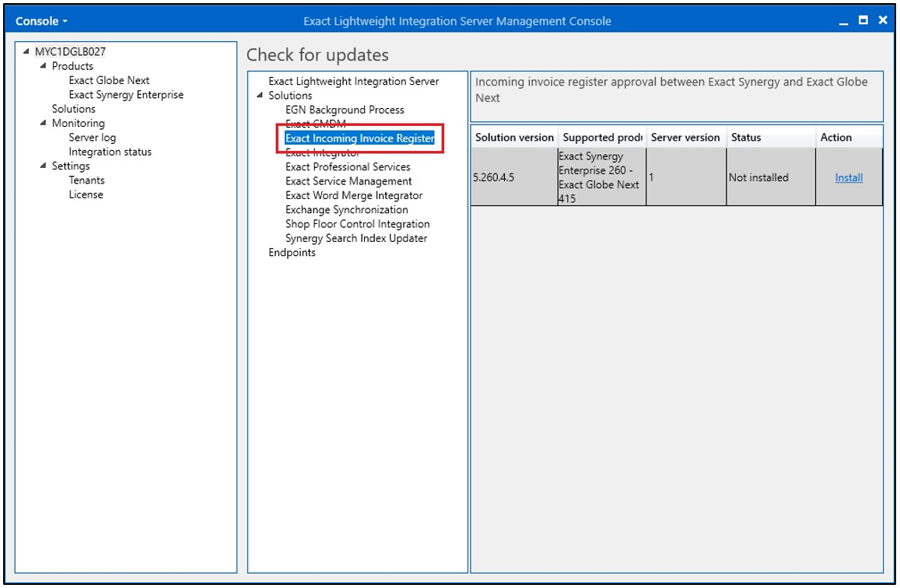
Task: Select Exact Service Management solution
Action: pyautogui.click(x=348, y=181)
